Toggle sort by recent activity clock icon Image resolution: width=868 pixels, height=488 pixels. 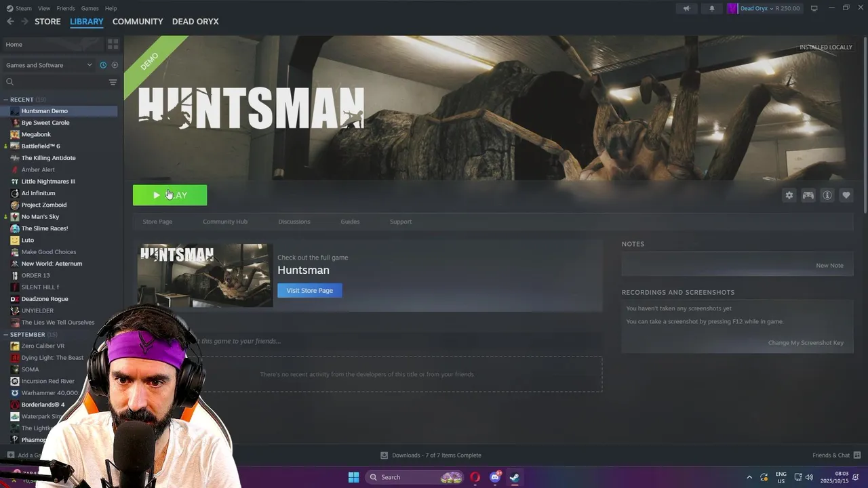(103, 65)
